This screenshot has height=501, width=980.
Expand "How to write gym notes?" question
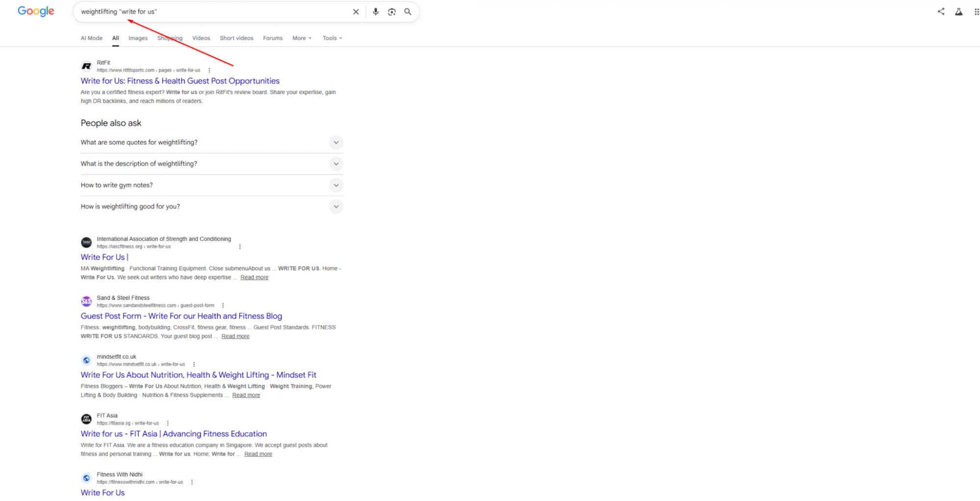click(212, 185)
